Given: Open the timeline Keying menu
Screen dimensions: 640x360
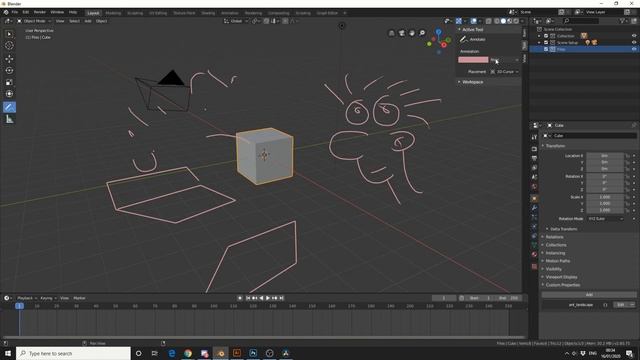Looking at the screenshot, I should coord(47,298).
